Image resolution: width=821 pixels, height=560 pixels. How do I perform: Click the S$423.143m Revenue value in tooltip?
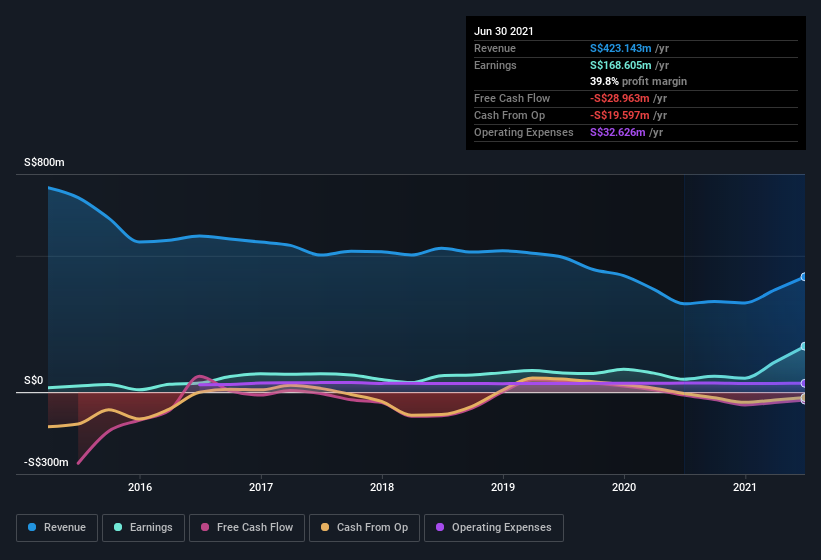[x=620, y=48]
